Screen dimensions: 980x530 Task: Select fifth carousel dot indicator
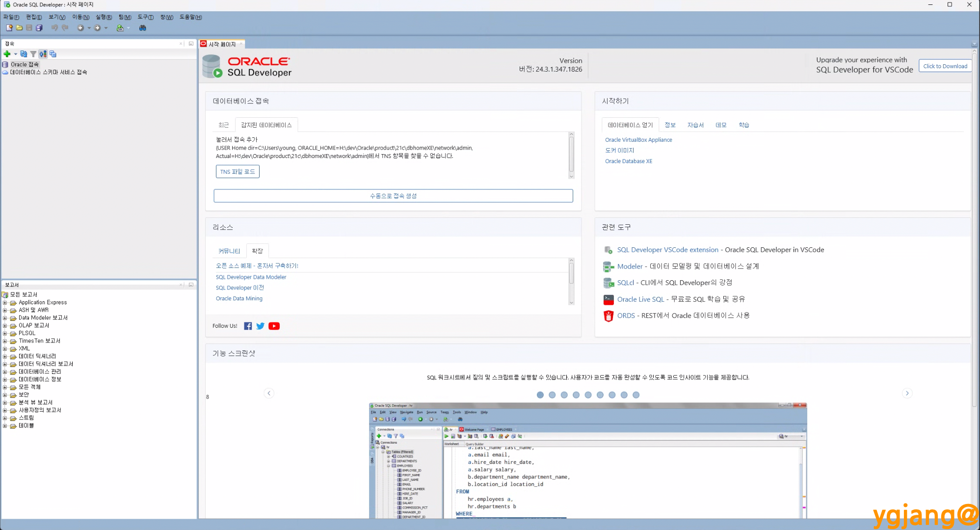[x=588, y=395]
